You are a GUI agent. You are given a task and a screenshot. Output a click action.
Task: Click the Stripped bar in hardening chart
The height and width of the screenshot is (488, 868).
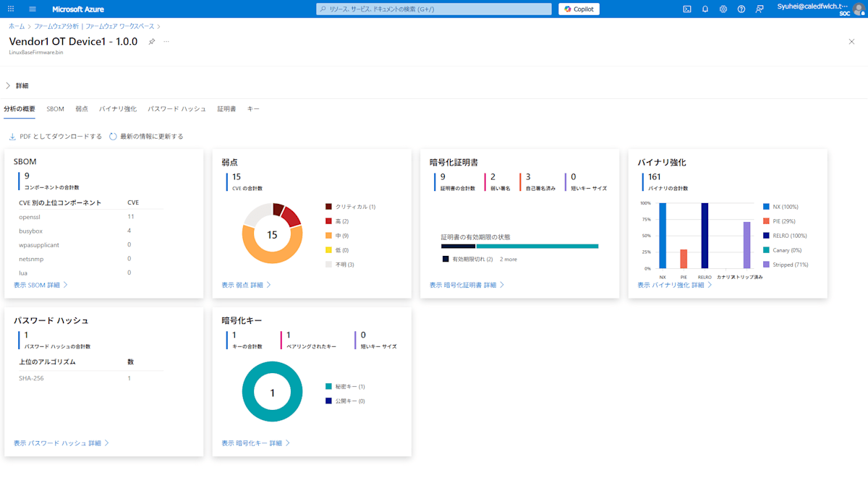(746, 245)
